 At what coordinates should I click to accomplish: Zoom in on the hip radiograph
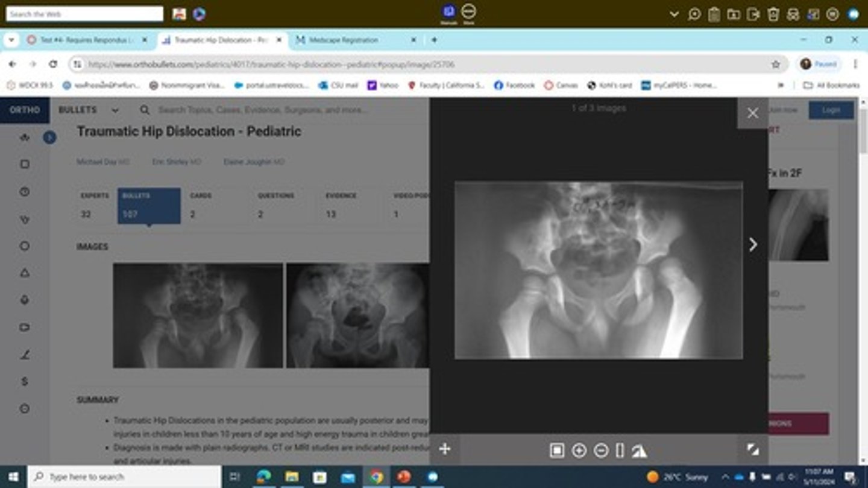click(579, 451)
